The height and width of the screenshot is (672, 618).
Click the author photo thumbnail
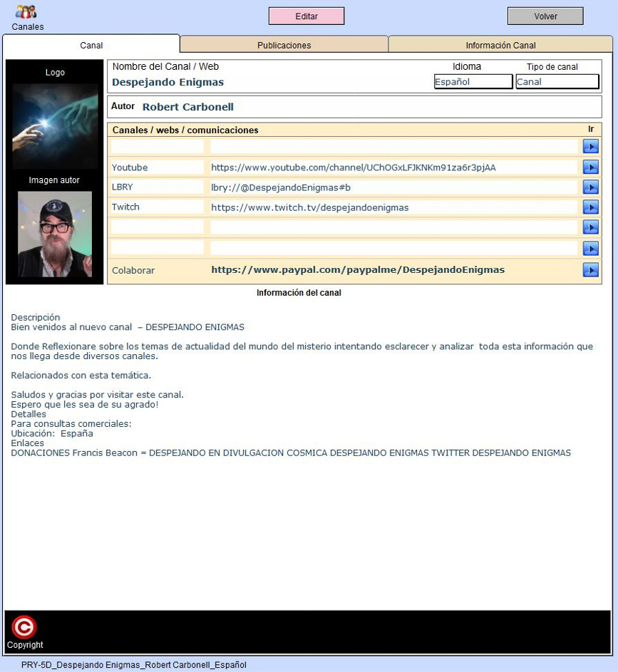coord(55,234)
